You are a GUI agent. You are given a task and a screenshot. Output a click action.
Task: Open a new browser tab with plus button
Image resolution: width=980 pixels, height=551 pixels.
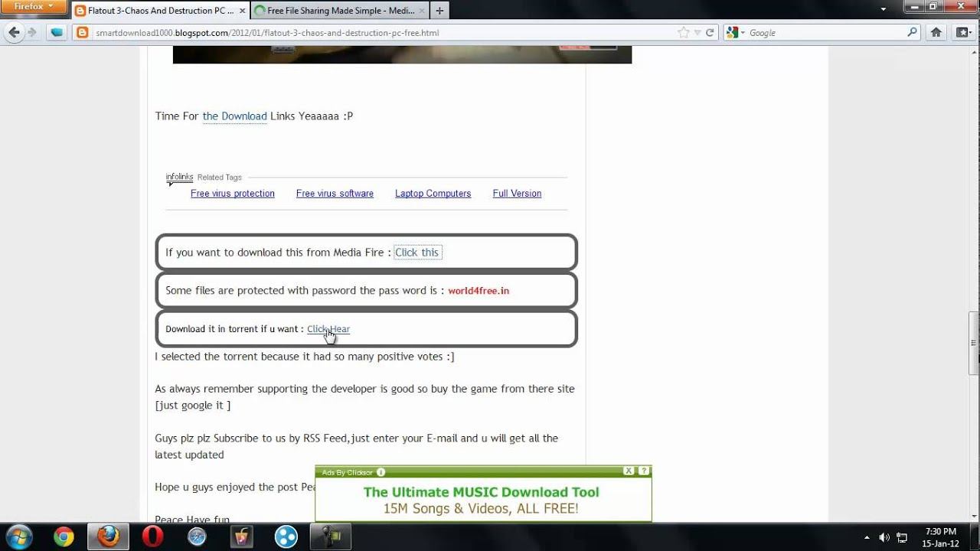(439, 11)
